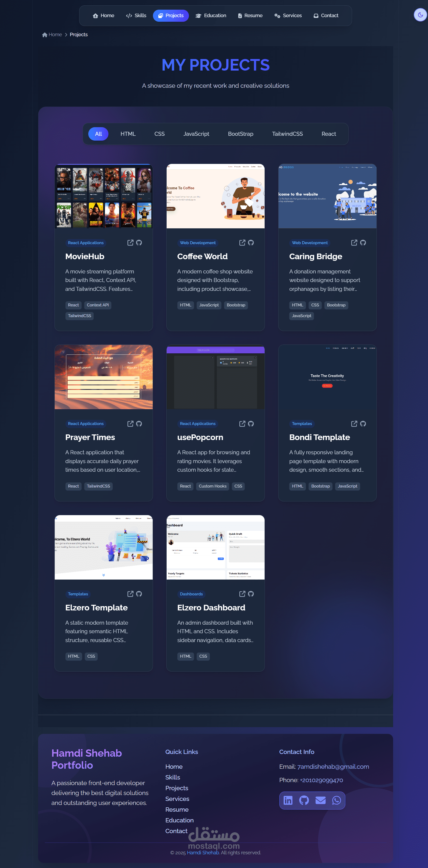Click the footer Services quick link
The image size is (428, 868).
[177, 799]
